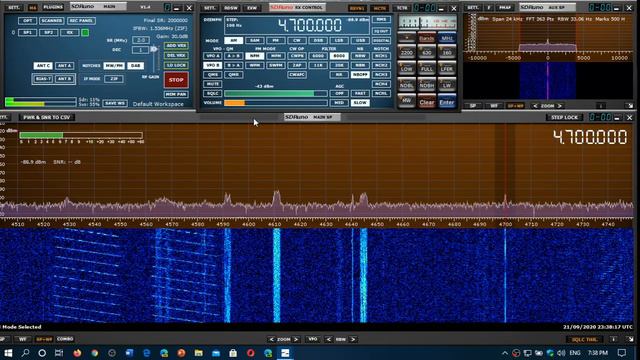Open Windows taskbar search
The image size is (640, 360).
click(25, 353)
